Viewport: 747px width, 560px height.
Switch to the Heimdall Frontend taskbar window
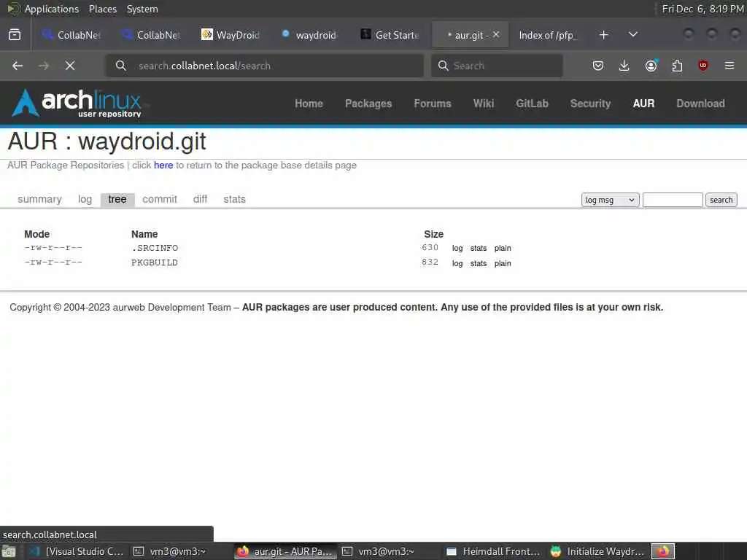[494, 551]
